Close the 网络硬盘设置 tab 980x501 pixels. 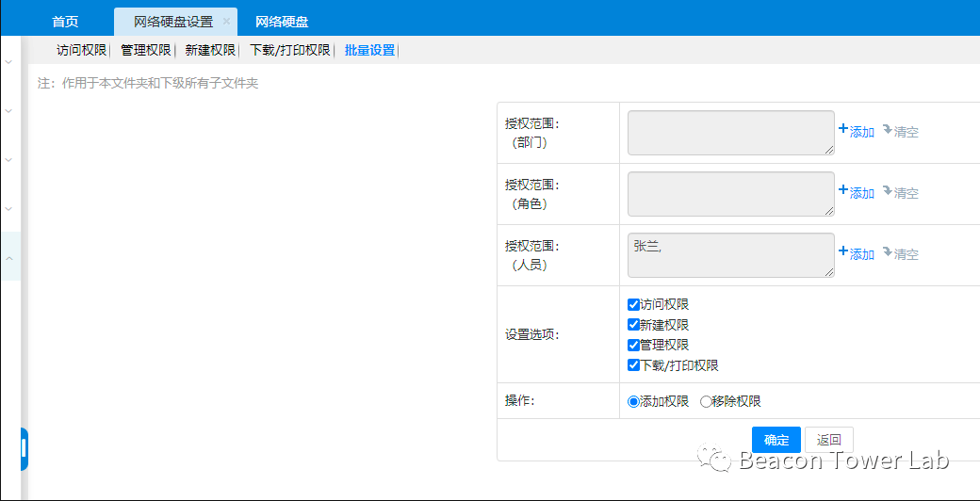(226, 22)
